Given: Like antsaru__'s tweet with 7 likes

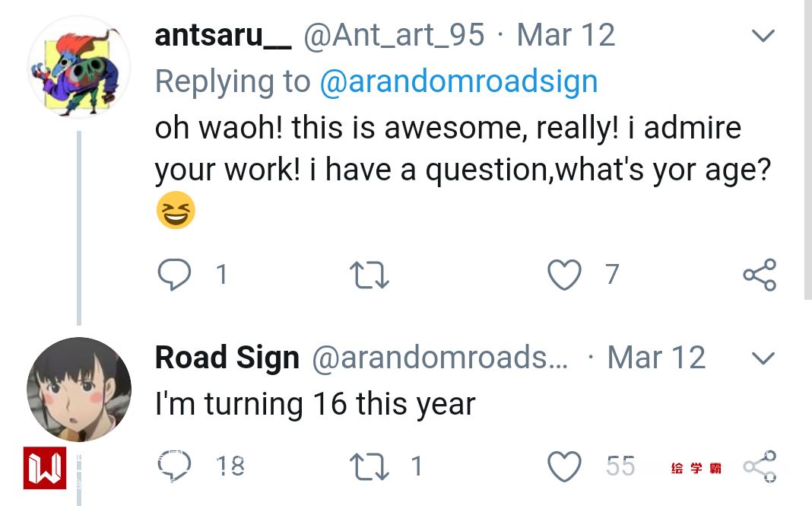Looking at the screenshot, I should (x=564, y=275).
